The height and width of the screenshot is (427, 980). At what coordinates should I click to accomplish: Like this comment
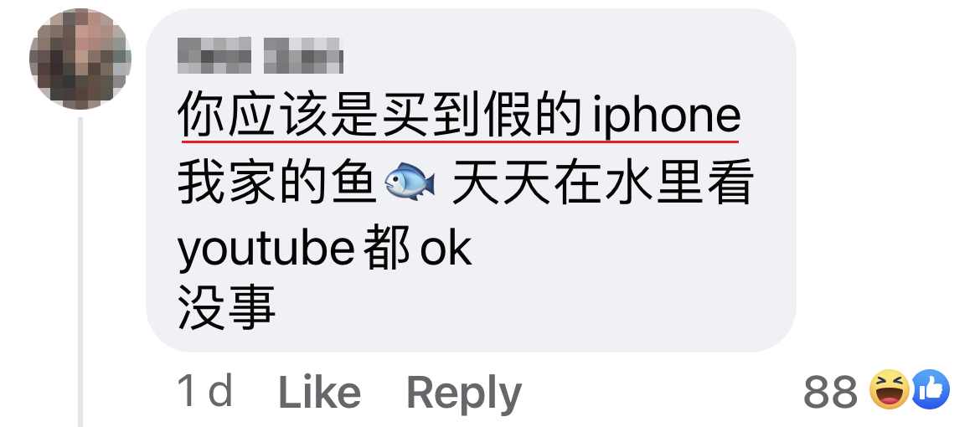coord(319,394)
